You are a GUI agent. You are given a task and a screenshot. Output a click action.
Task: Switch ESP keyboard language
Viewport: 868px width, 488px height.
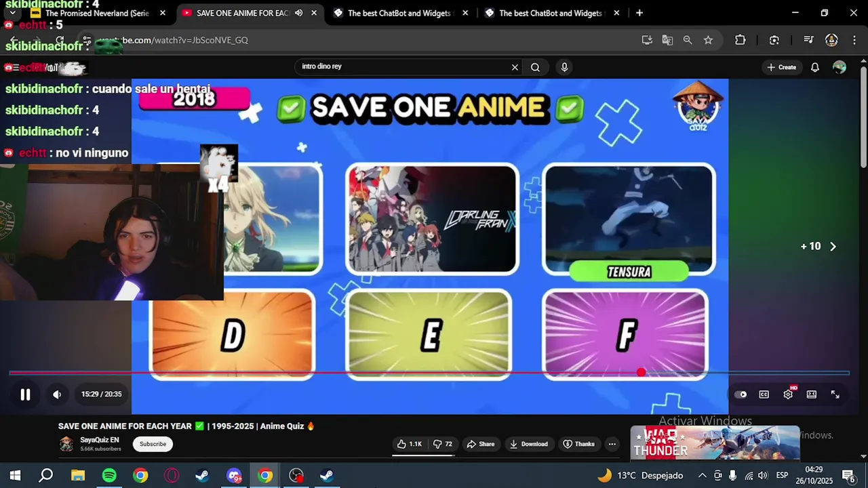point(782,476)
